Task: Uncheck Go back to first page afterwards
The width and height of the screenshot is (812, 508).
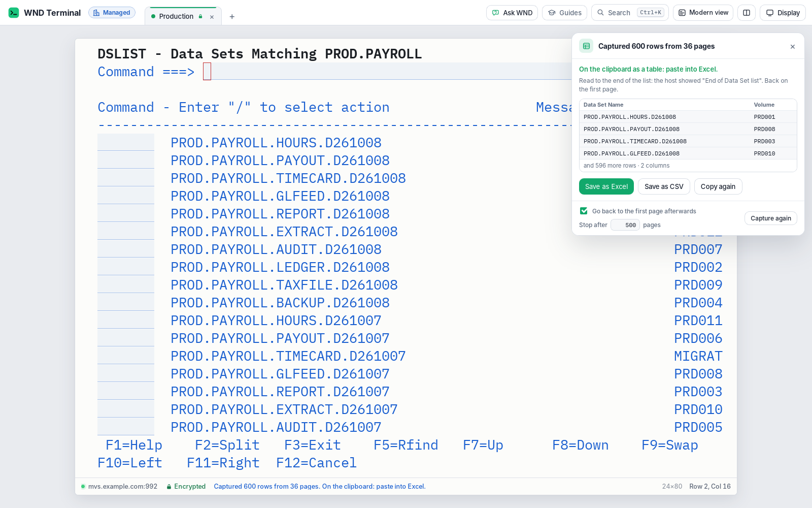Action: pos(584,211)
